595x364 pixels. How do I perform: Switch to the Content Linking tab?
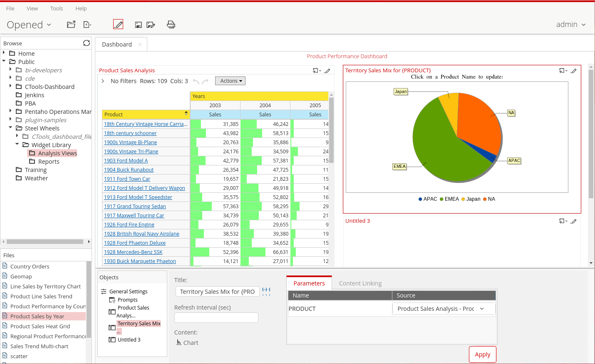click(360, 283)
